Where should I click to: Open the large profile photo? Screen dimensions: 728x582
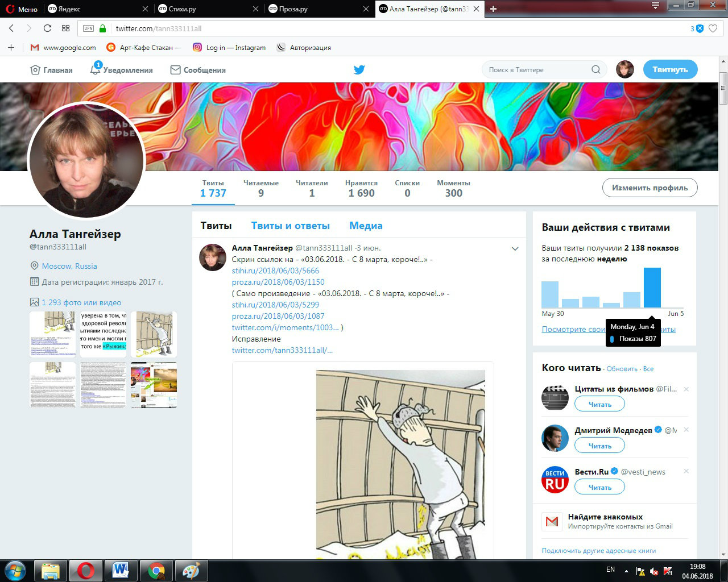pos(86,161)
